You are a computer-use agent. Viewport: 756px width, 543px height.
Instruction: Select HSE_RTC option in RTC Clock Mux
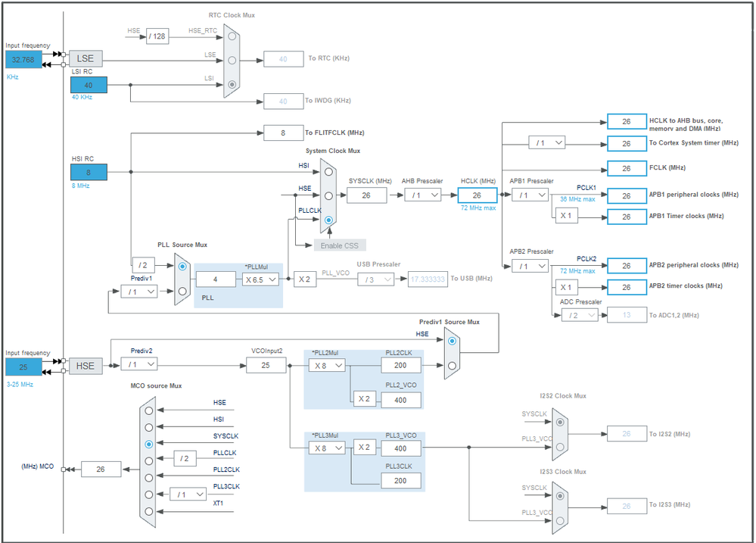[232, 36]
